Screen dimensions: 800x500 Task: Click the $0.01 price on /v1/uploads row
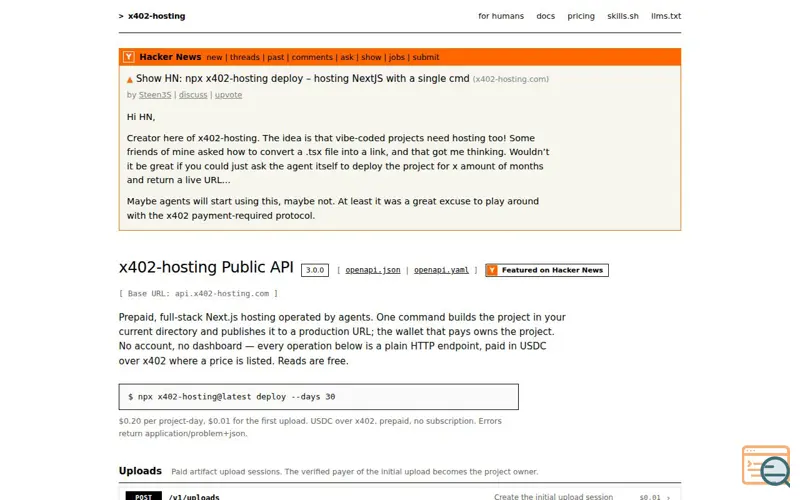[650, 497]
